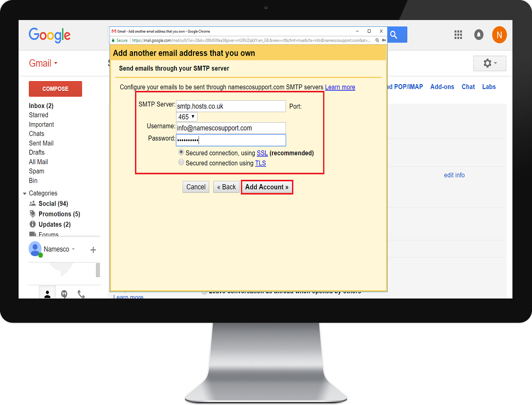This screenshot has width=532, height=405.
Task: Switch to the phone calls icon
Action: click(81, 294)
